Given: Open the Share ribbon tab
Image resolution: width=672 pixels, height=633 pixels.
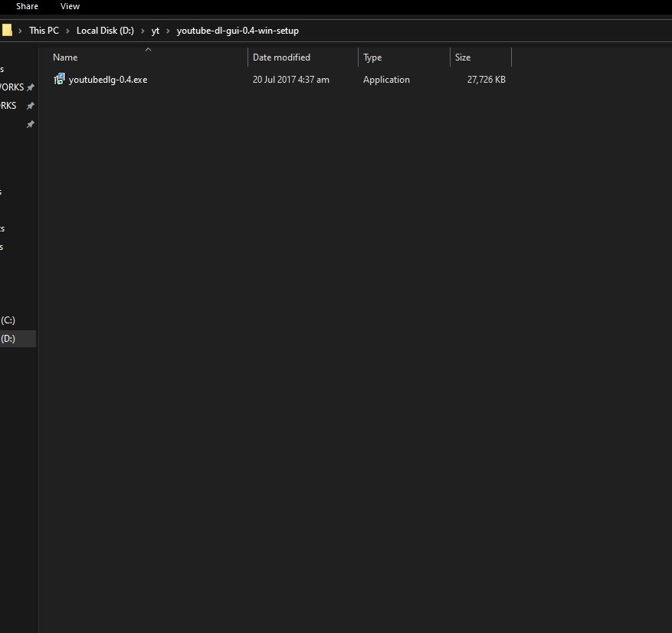Looking at the screenshot, I should [27, 6].
